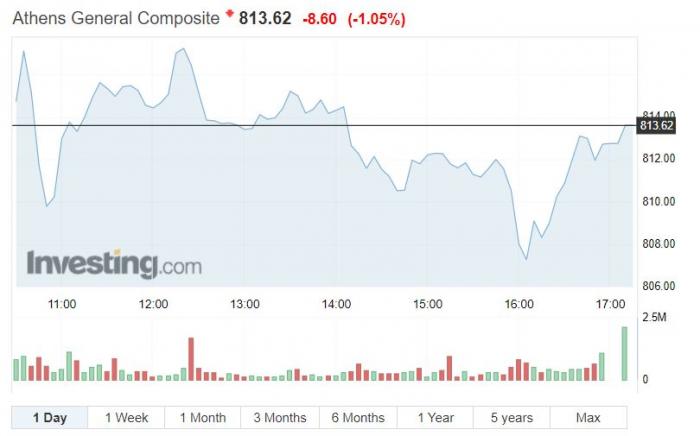
Task: Switch to the 1 Week tab
Action: [126, 417]
